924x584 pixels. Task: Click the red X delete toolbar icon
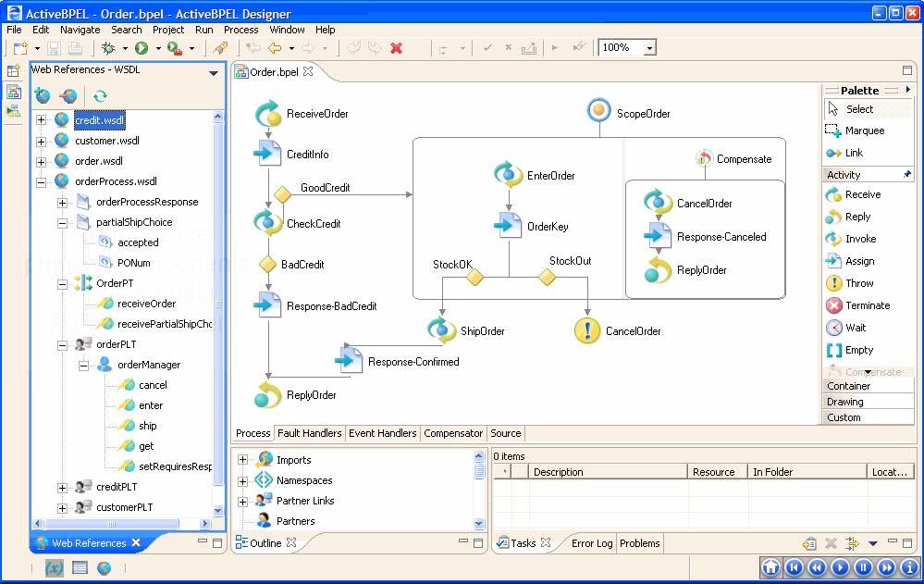(397, 48)
